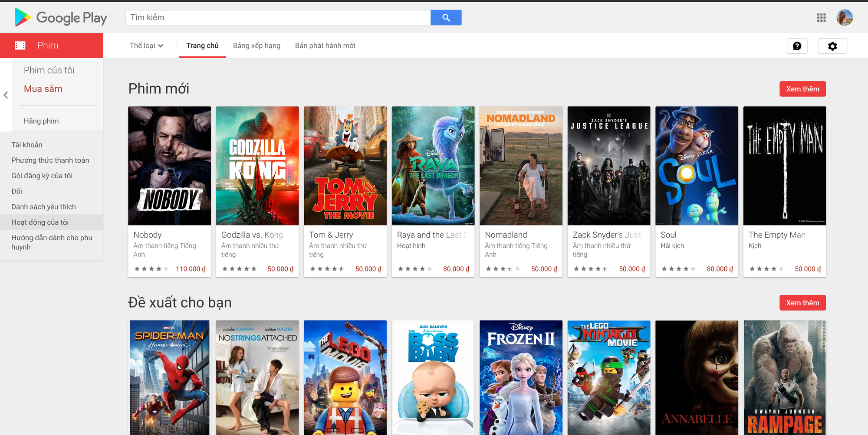Viewport: 868px width, 435px height.
Task: Expand the Thể loại dropdown
Action: coord(147,46)
